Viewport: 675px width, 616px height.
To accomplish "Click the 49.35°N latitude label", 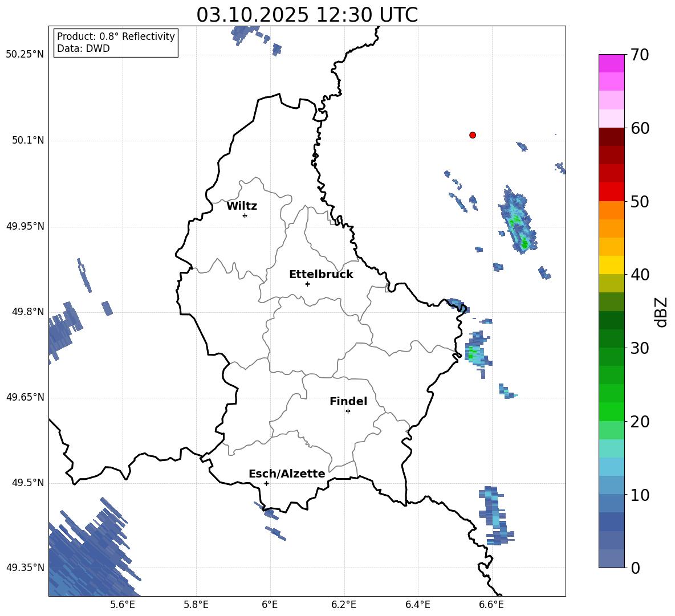I will 25,568.
